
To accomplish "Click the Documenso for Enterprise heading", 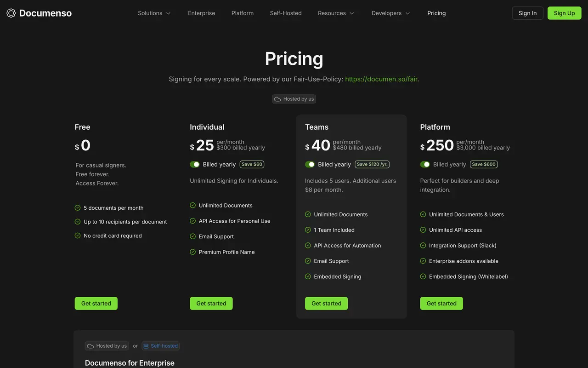I will point(130,363).
